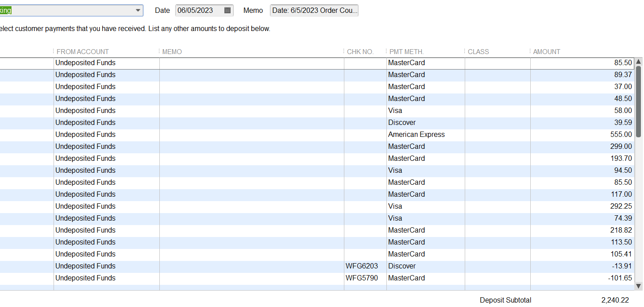Select the 37.00 amount cell

tap(582, 87)
